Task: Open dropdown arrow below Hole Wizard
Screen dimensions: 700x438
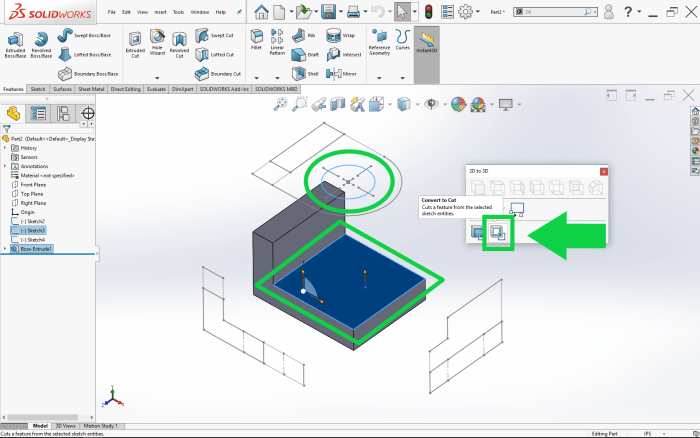Action: point(157,78)
